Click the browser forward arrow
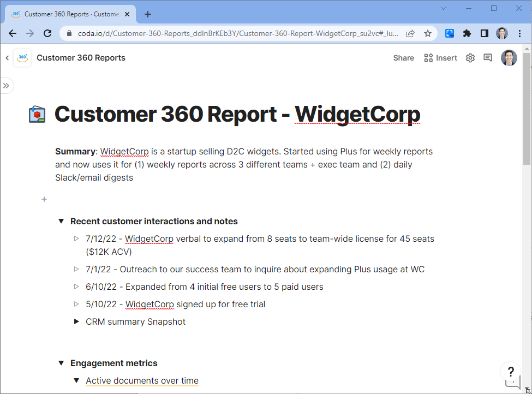Screen dimensions: 532x394 coord(30,33)
